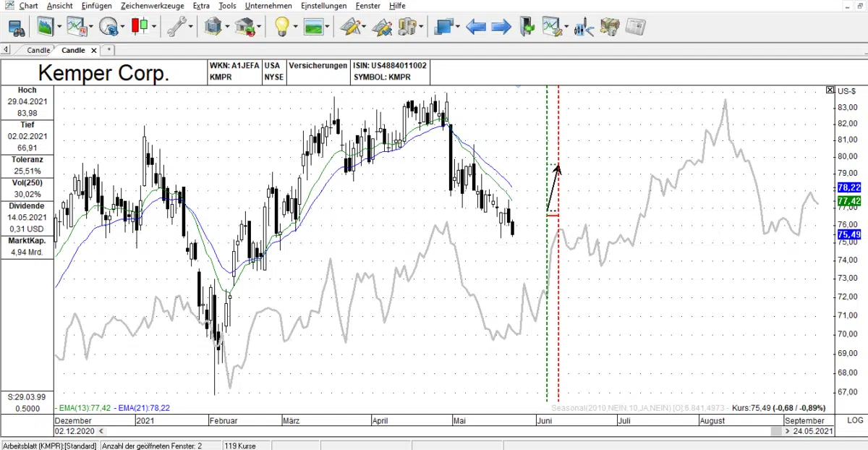Image resolution: width=868 pixels, height=450 pixels.
Task: Click the gray thumb of time scrollbar
Action: pos(775,431)
